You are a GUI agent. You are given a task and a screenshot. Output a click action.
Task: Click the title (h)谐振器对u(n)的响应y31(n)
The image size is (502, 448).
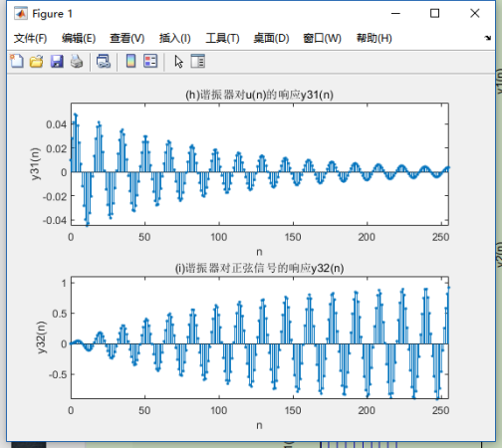tap(259, 95)
